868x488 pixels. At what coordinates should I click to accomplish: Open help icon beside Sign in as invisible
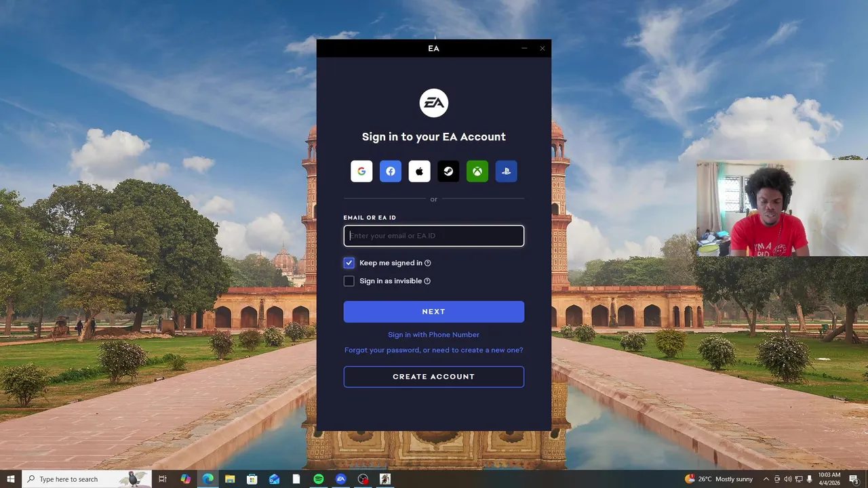tap(427, 281)
